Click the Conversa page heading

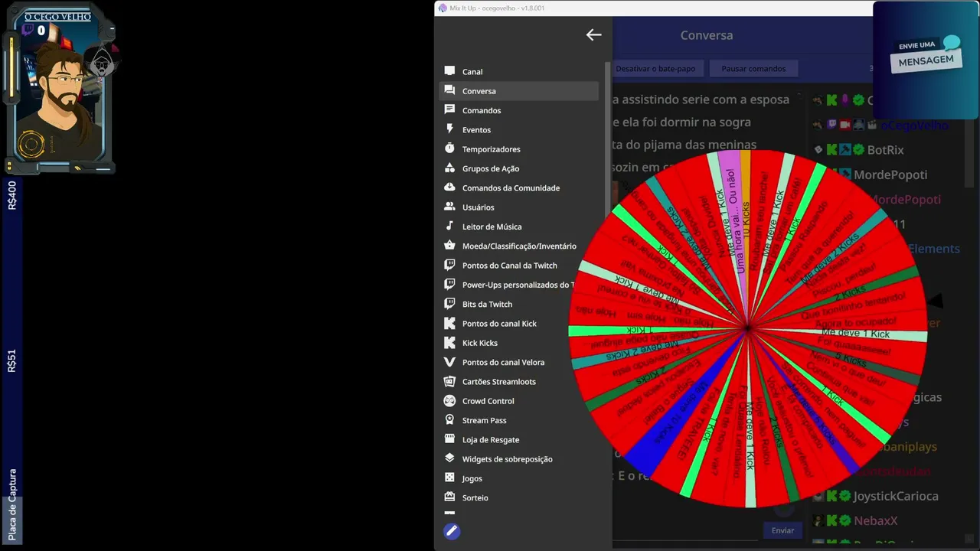pyautogui.click(x=707, y=35)
